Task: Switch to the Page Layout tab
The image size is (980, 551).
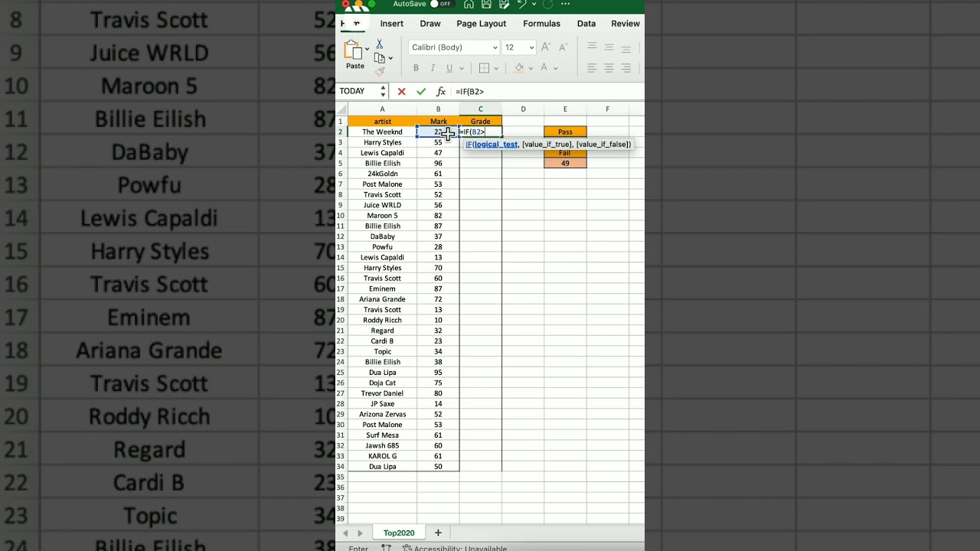Action: click(x=482, y=24)
